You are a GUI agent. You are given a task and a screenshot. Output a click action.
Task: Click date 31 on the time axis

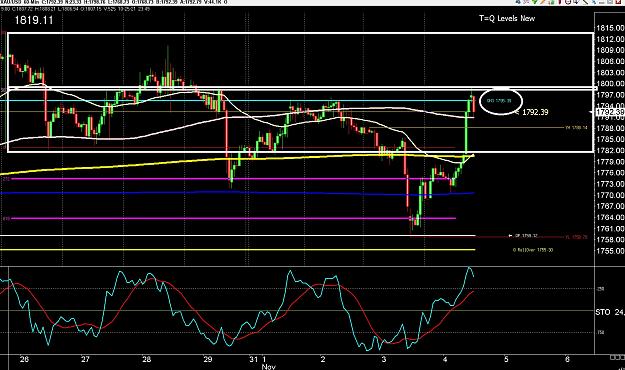click(254, 359)
